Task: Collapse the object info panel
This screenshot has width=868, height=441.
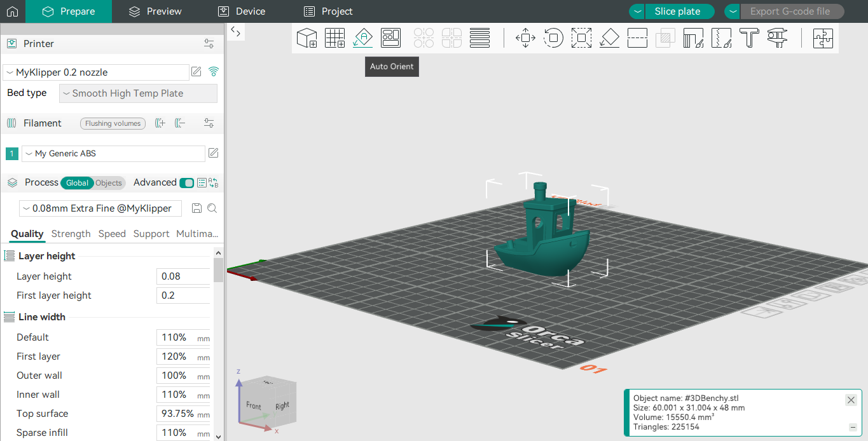Action: pyautogui.click(x=853, y=428)
